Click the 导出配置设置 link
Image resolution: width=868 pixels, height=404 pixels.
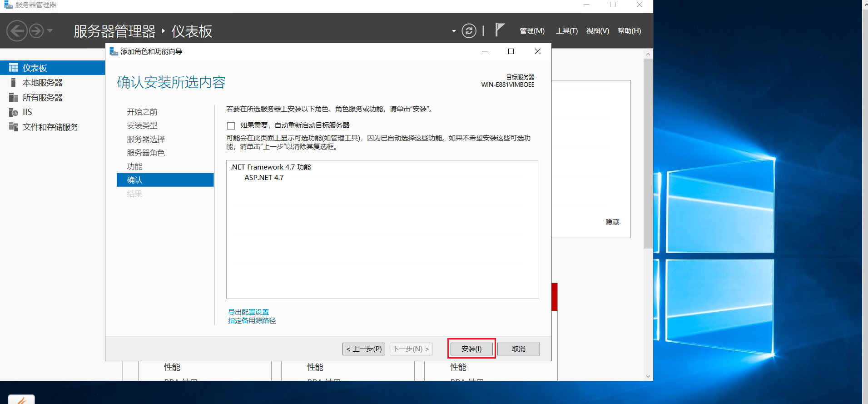(x=248, y=312)
